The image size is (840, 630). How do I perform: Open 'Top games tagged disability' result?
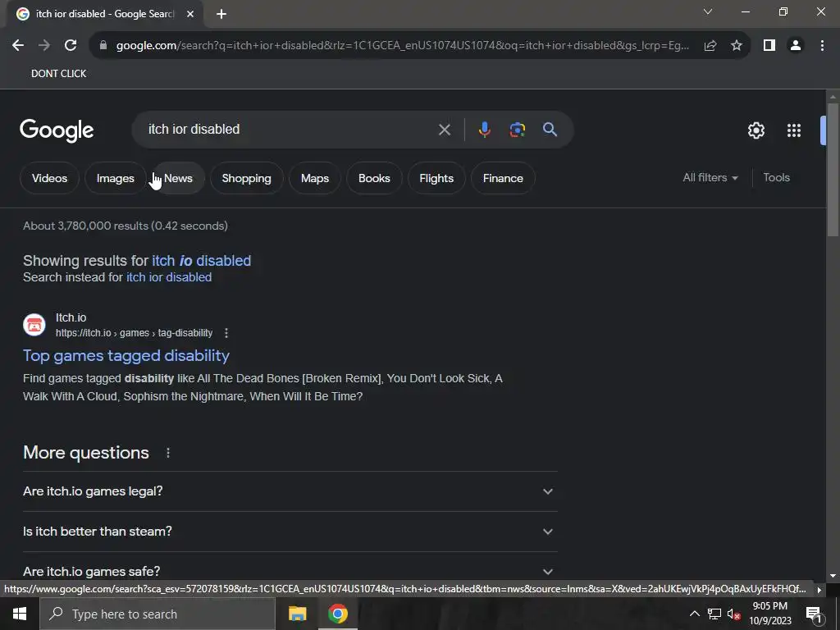tap(126, 356)
